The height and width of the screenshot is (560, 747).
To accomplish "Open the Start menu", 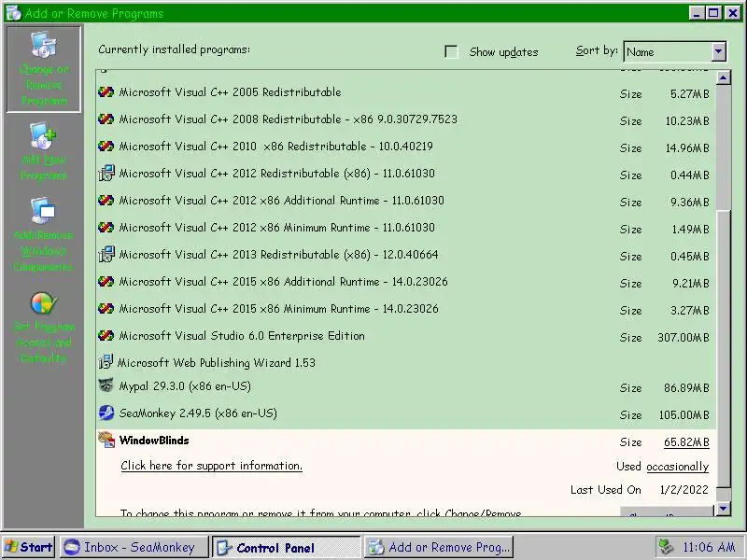I will point(28,547).
